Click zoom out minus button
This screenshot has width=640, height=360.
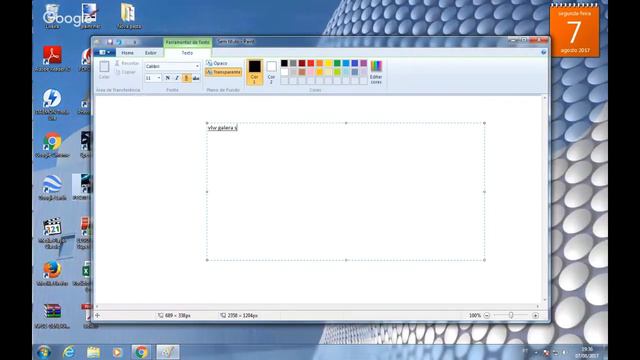pyautogui.click(x=487, y=316)
